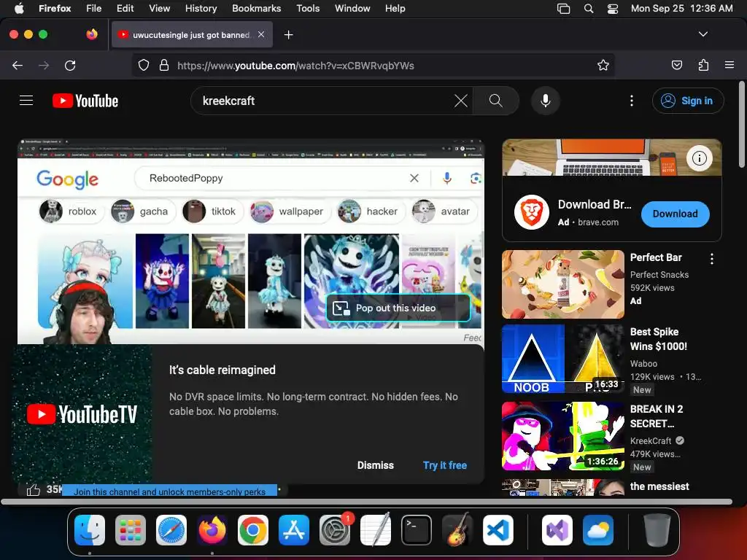Viewport: 747px width, 560px height.
Task: Open Terminal from the Dock
Action: [x=417, y=530]
